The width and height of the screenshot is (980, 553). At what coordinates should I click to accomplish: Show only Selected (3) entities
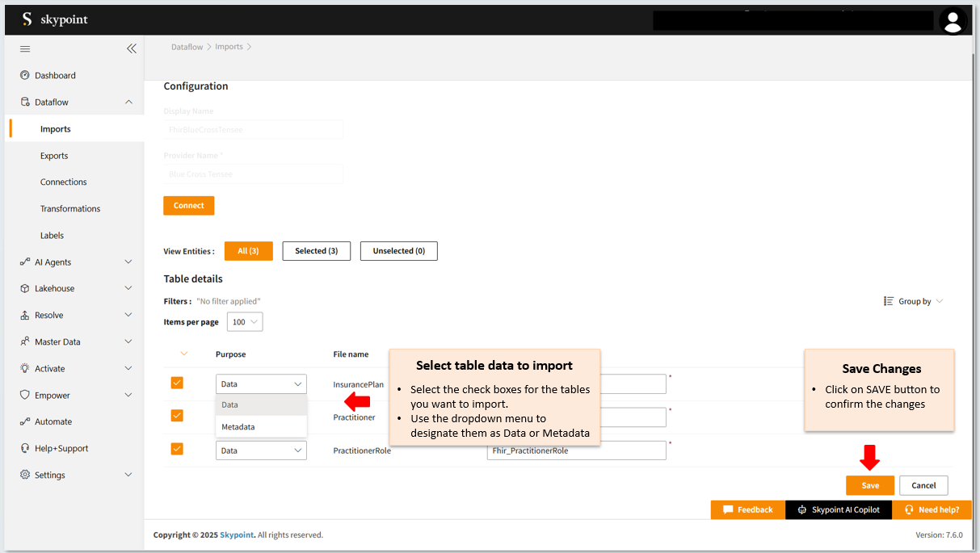click(x=316, y=251)
